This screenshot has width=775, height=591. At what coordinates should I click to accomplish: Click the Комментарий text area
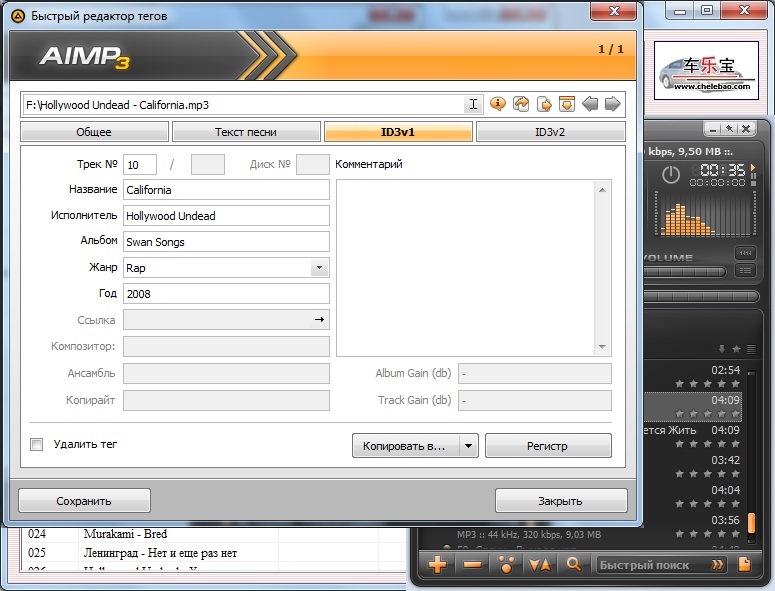click(466, 268)
